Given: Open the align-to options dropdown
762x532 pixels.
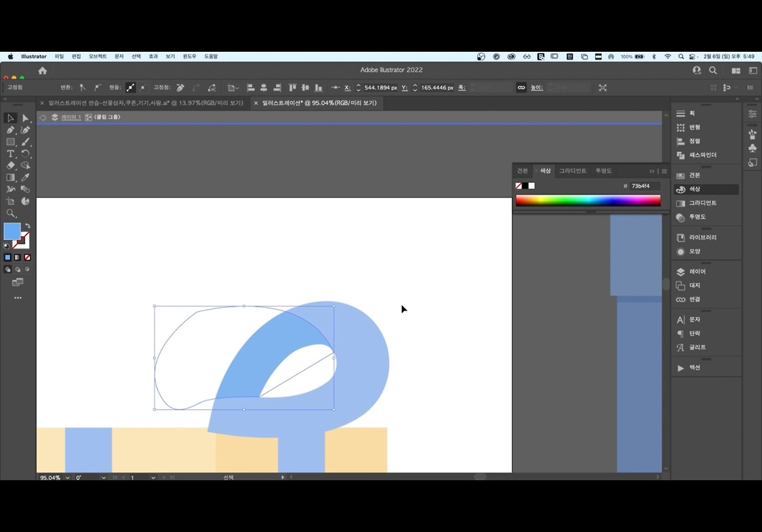Looking at the screenshot, I should coord(232,87).
